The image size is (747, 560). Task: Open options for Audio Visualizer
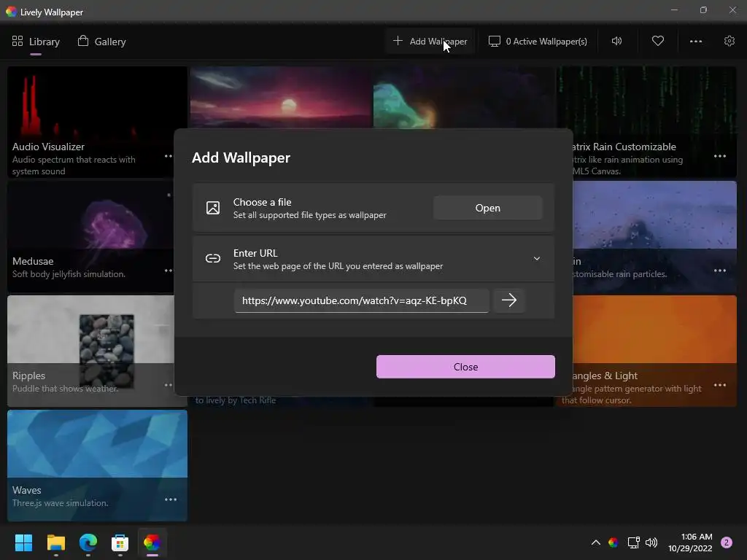click(x=169, y=156)
